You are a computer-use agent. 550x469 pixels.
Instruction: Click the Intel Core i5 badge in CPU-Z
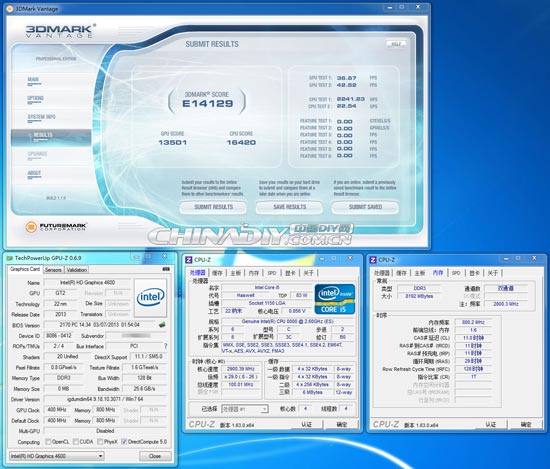click(x=335, y=299)
